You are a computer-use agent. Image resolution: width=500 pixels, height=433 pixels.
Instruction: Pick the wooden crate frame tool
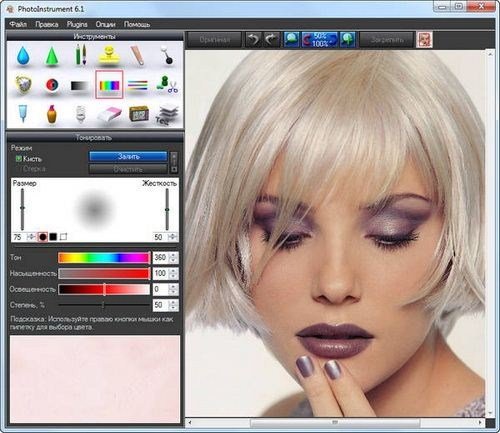(138, 114)
